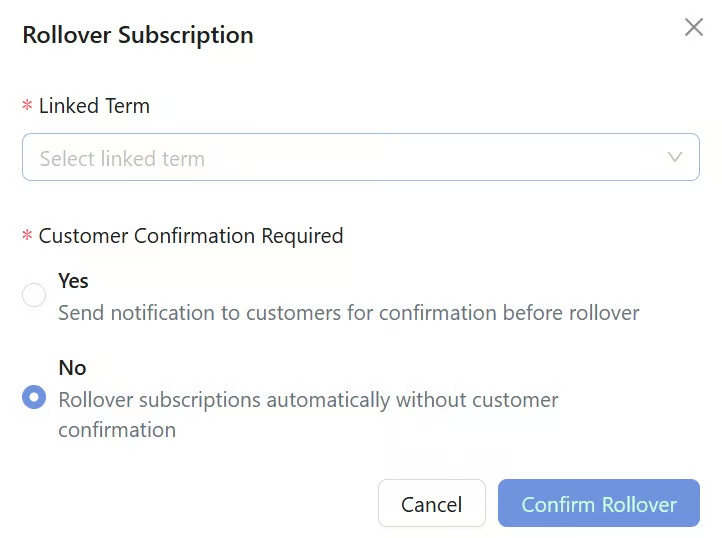
Task: Expand the Linked Term chevron arrow
Action: pos(675,157)
